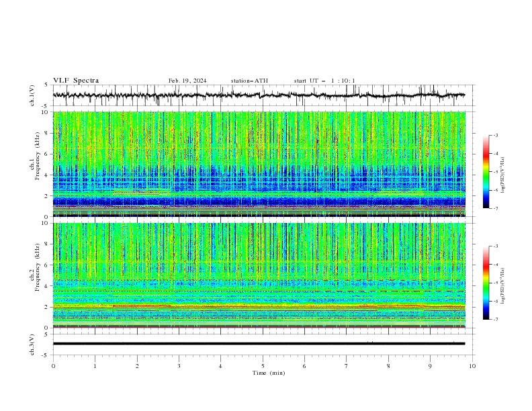
Task: Click the "VLF Spectra" title text
Action: click(x=76, y=81)
